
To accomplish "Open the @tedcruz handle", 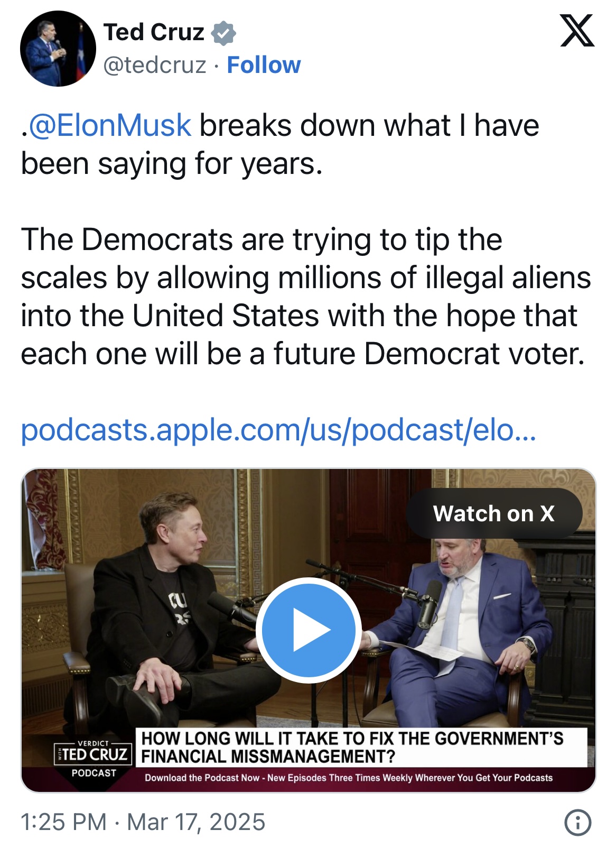I will pos(155,66).
